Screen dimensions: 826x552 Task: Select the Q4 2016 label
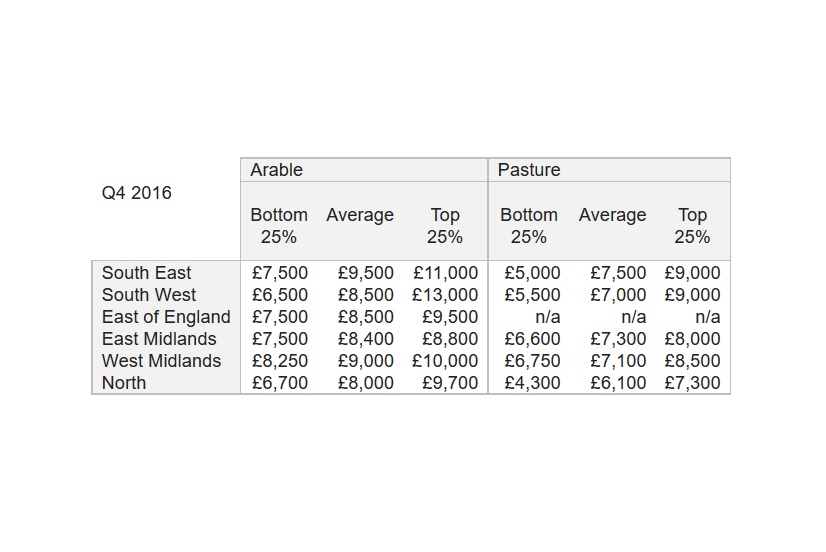point(136,193)
